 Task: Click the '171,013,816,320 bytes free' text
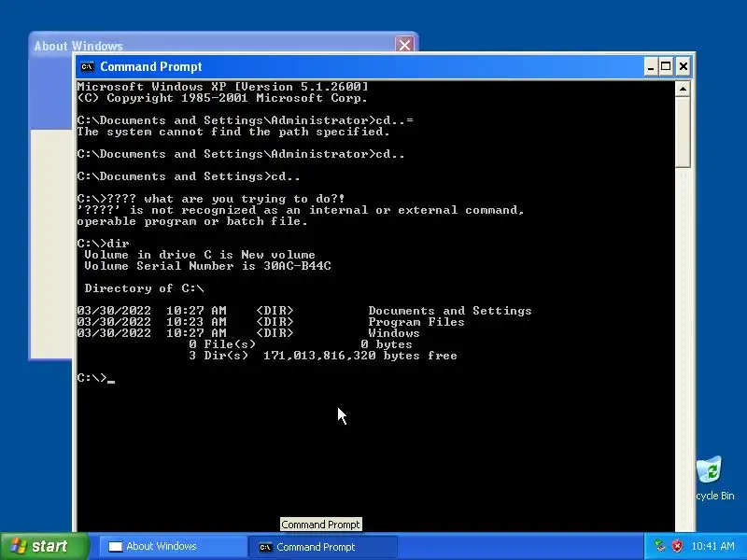[x=360, y=356]
